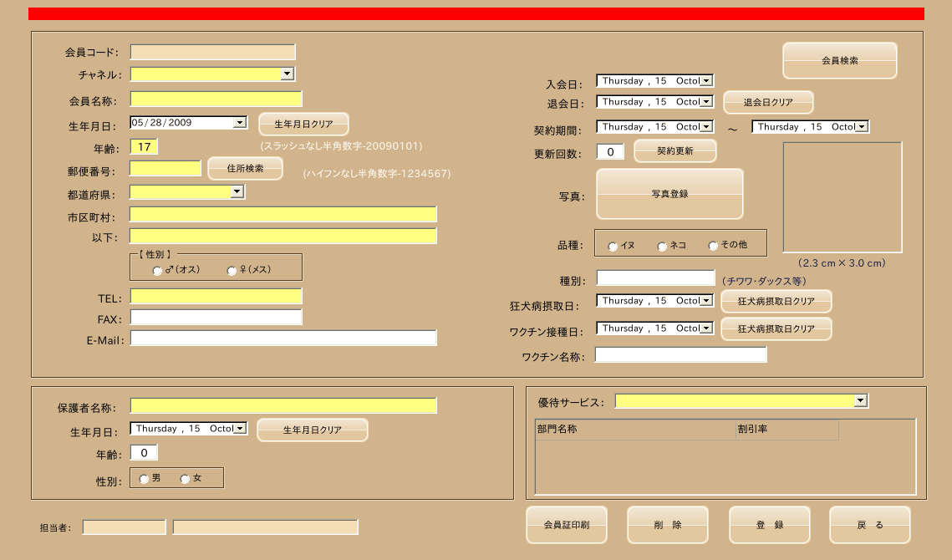Click the 保護者名称 input field
Image resolution: width=952 pixels, height=560 pixels.
coord(283,405)
